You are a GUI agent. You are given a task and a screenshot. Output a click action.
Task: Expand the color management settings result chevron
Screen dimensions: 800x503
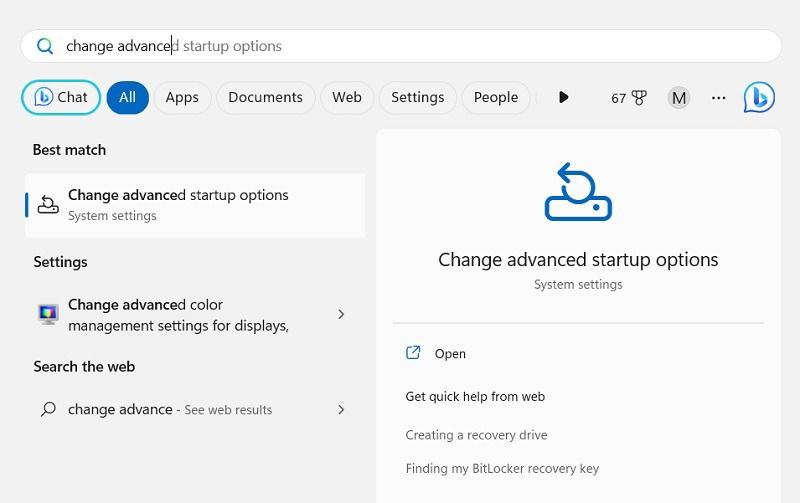coord(341,314)
